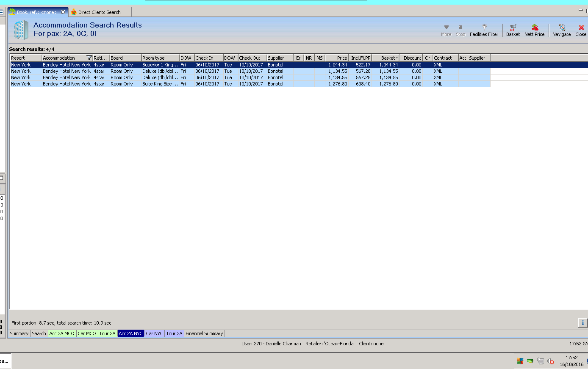The image size is (588, 369).
Task: Select the Superior 1 King room row
Action: [160, 65]
